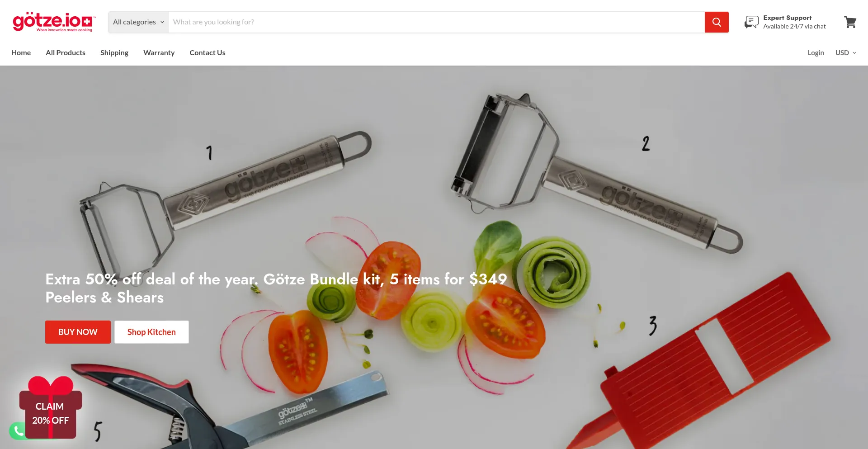Click the Expert Support chat bubble icon
The width and height of the screenshot is (868, 449).
pos(751,22)
